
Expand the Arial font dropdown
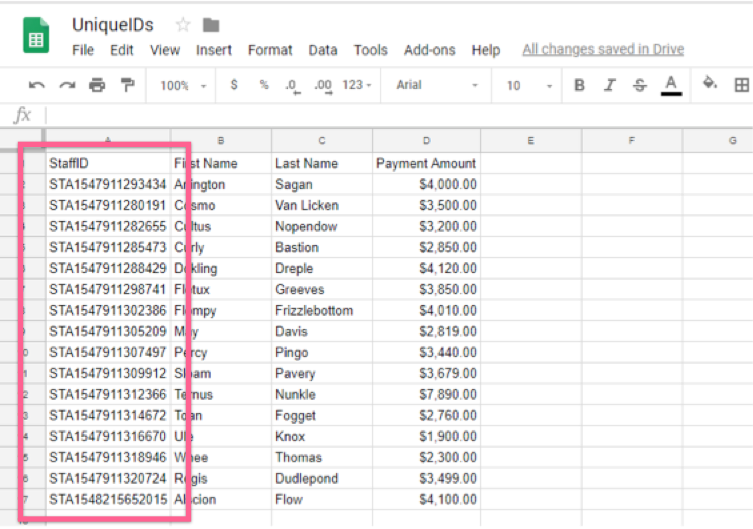pyautogui.click(x=437, y=86)
